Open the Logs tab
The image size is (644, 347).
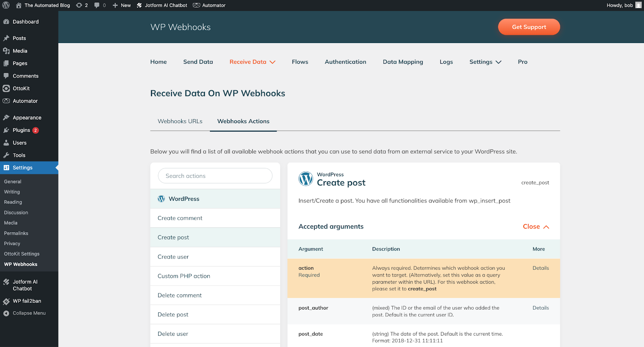tap(446, 62)
